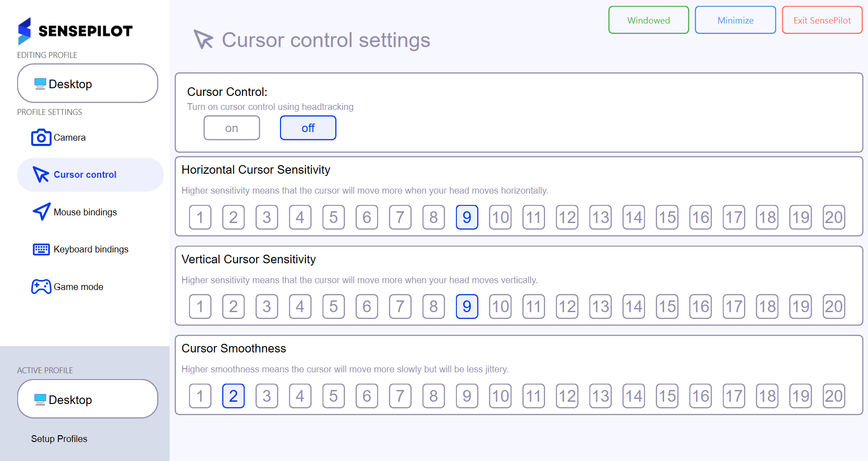The image size is (868, 461).
Task: Click the Cursor control arrow icon
Action: tap(41, 175)
